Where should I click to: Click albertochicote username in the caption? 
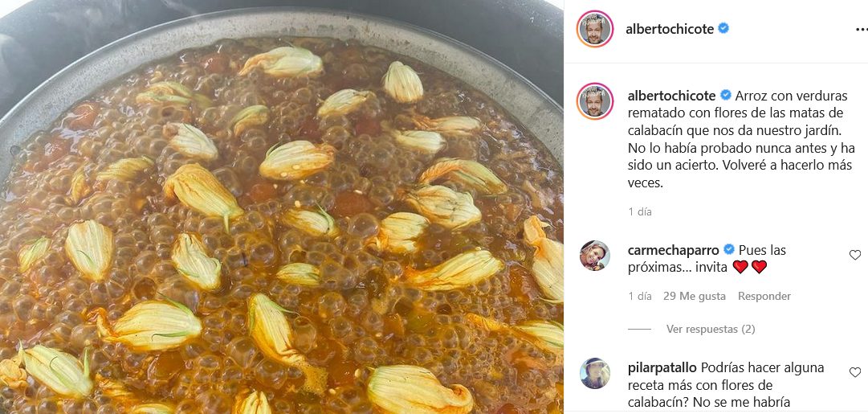tap(670, 95)
